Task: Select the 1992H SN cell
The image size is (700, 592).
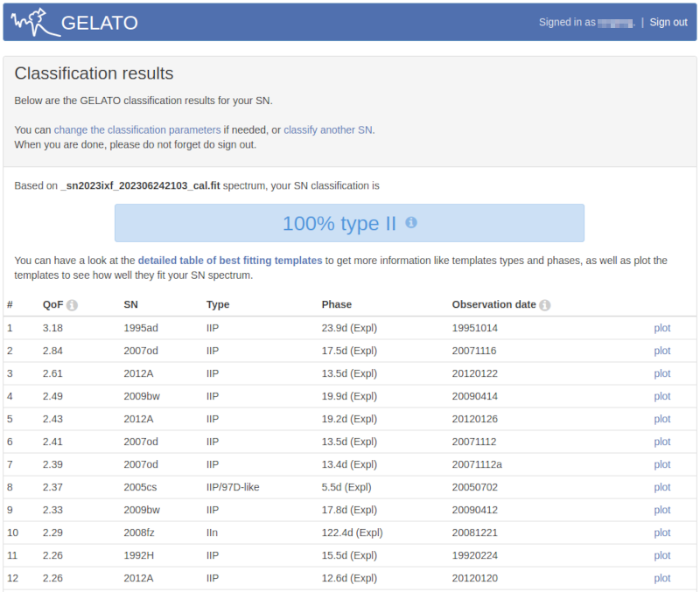Action: coord(138,555)
